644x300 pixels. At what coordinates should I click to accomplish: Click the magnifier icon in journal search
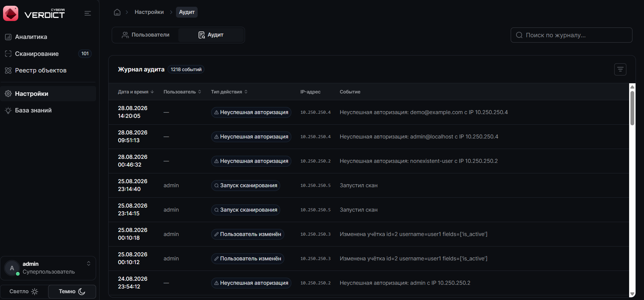(x=519, y=35)
